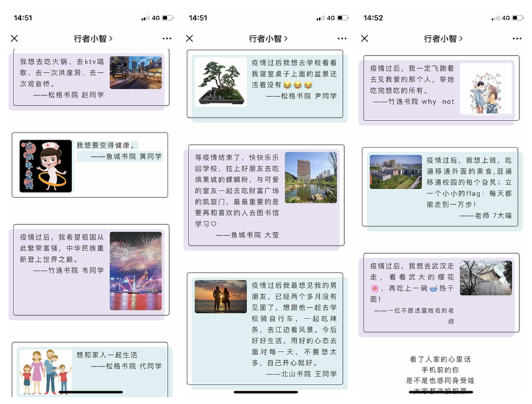Tap the X close icon on the left screen
Image resolution: width=532 pixels, height=404 pixels.
coord(15,39)
